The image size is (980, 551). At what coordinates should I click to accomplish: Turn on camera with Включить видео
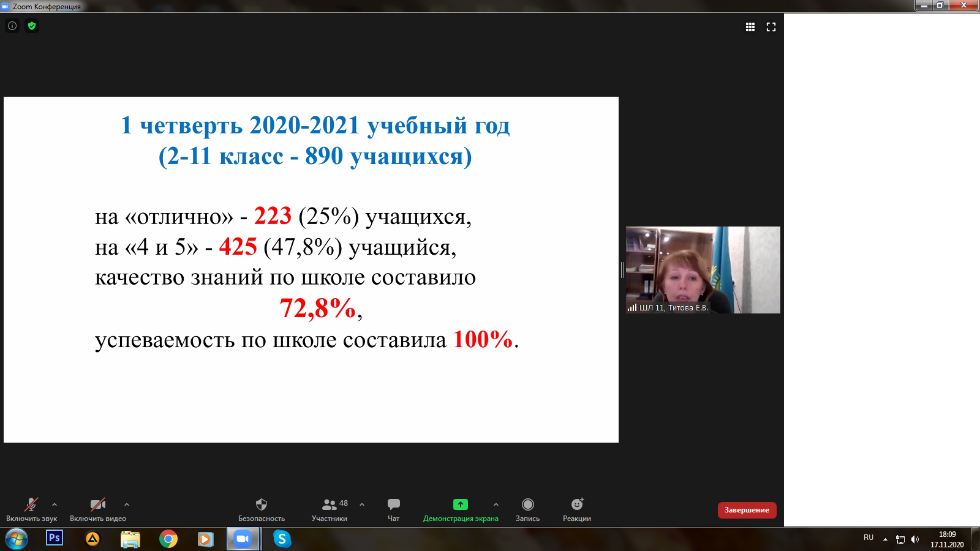(x=98, y=509)
